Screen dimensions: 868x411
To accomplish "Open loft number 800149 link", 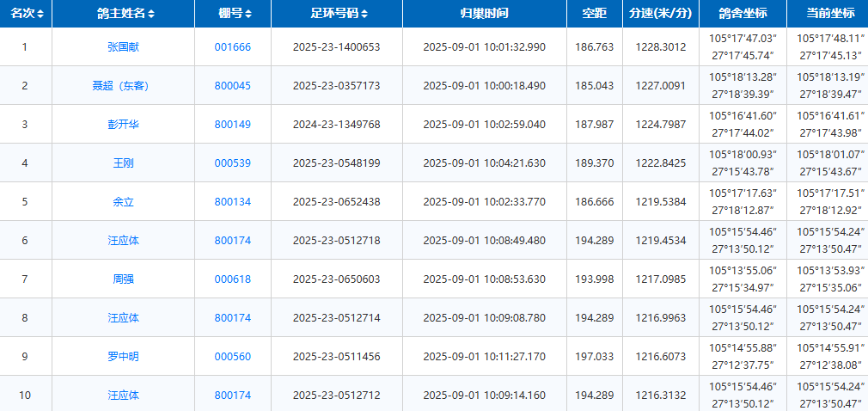I will click(232, 125).
